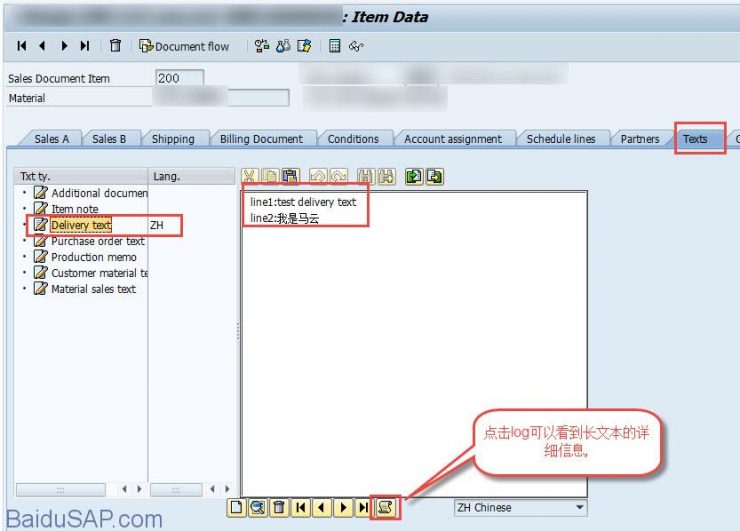The width and height of the screenshot is (740, 531).
Task: Open the ZH Chinese language dropdown
Action: tap(520, 507)
